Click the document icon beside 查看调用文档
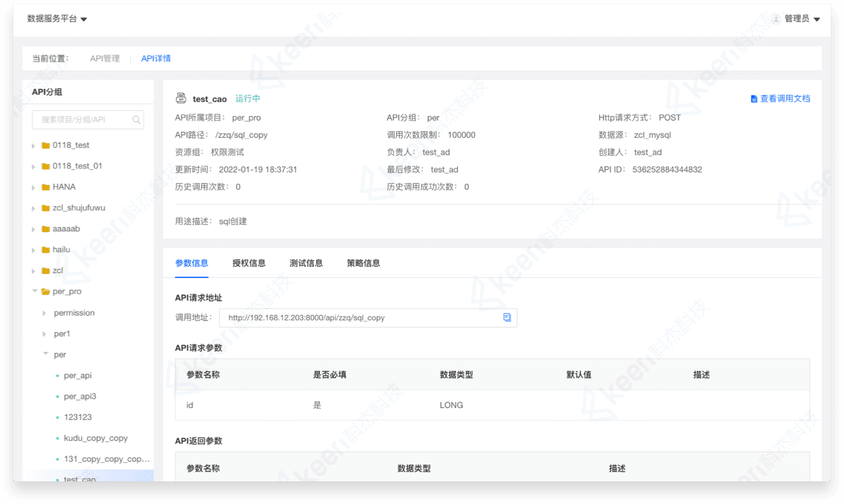The width and height of the screenshot is (844, 504). (x=754, y=99)
